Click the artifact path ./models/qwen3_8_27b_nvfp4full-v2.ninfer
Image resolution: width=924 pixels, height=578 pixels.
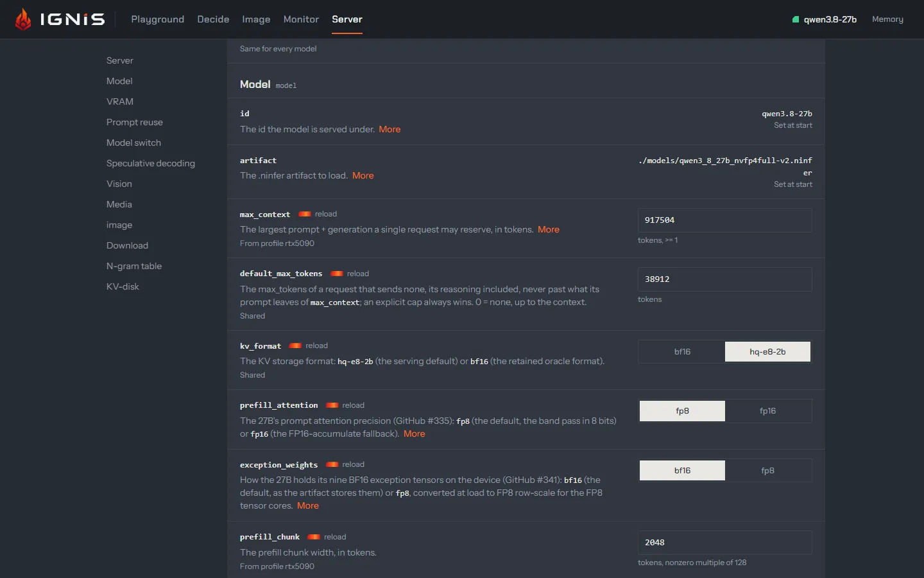click(x=725, y=166)
